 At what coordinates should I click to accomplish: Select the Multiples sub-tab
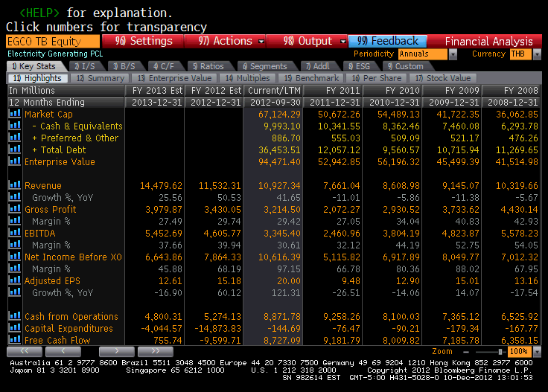click(x=247, y=78)
